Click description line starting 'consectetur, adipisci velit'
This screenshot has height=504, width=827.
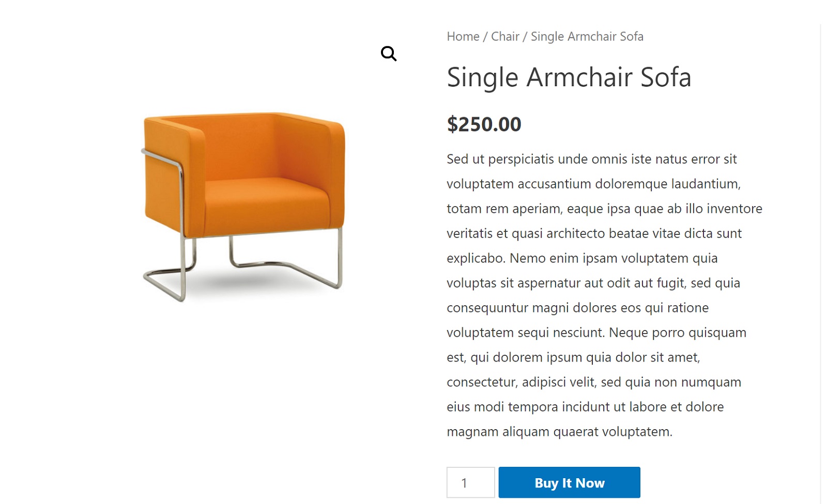(594, 382)
